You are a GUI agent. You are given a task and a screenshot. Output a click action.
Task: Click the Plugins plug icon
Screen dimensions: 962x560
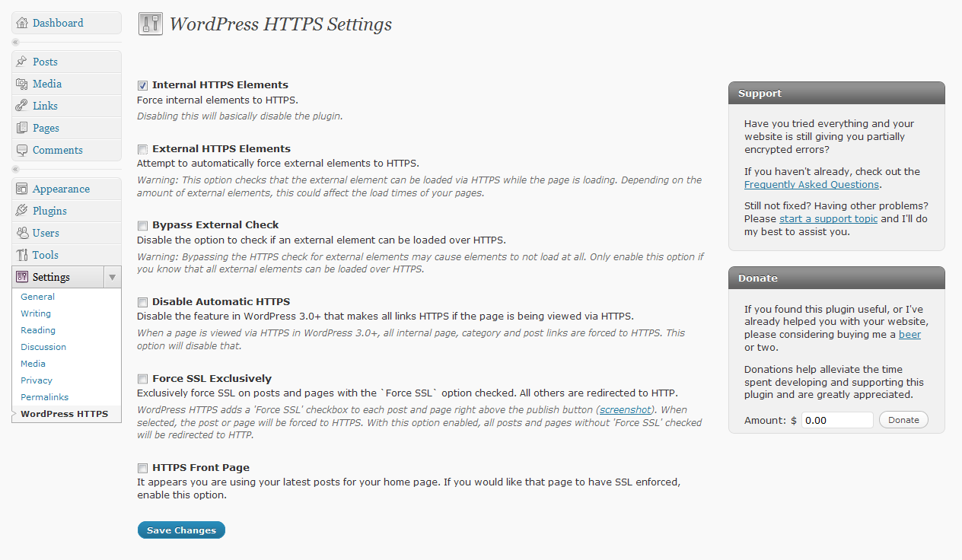pos(22,211)
